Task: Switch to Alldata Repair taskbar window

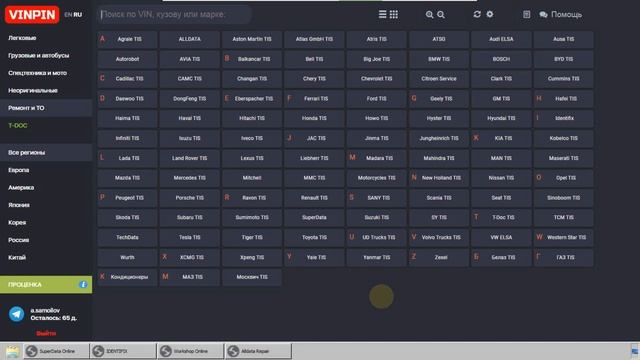Action: tap(258, 351)
